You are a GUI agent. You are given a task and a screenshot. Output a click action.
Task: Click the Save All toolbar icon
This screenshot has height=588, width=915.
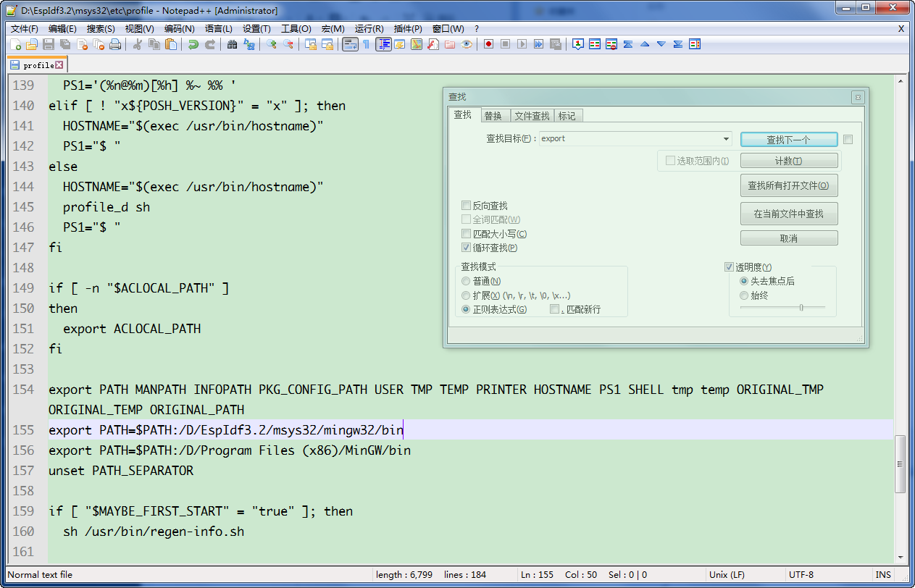point(65,44)
